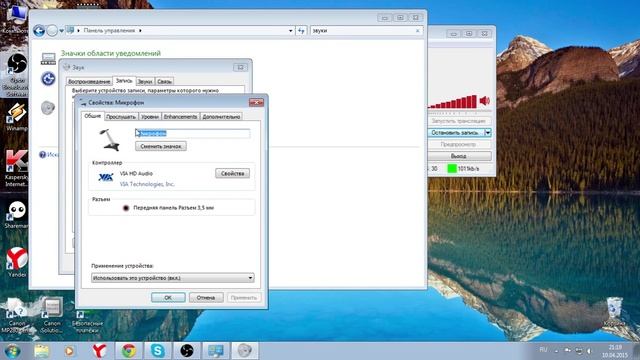The height and width of the screenshot is (360, 640).
Task: Open Communications (Связь) tab in Sound window
Action: click(x=164, y=81)
